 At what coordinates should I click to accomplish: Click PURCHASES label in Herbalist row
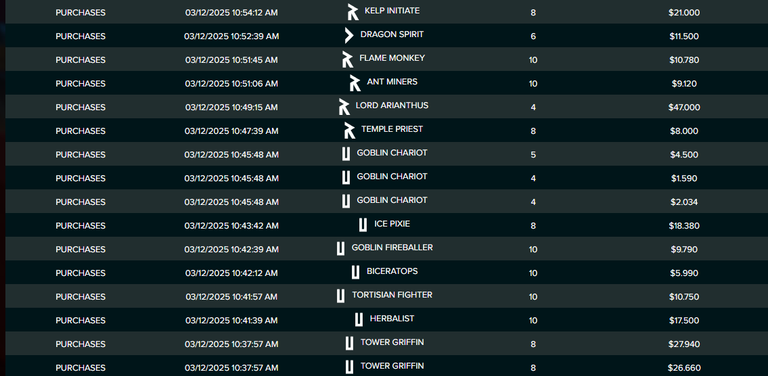click(80, 320)
